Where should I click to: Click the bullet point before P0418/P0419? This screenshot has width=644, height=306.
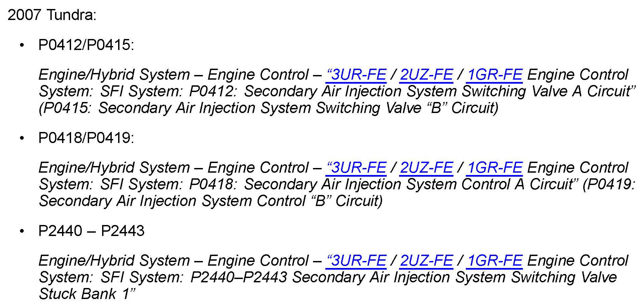(22, 138)
